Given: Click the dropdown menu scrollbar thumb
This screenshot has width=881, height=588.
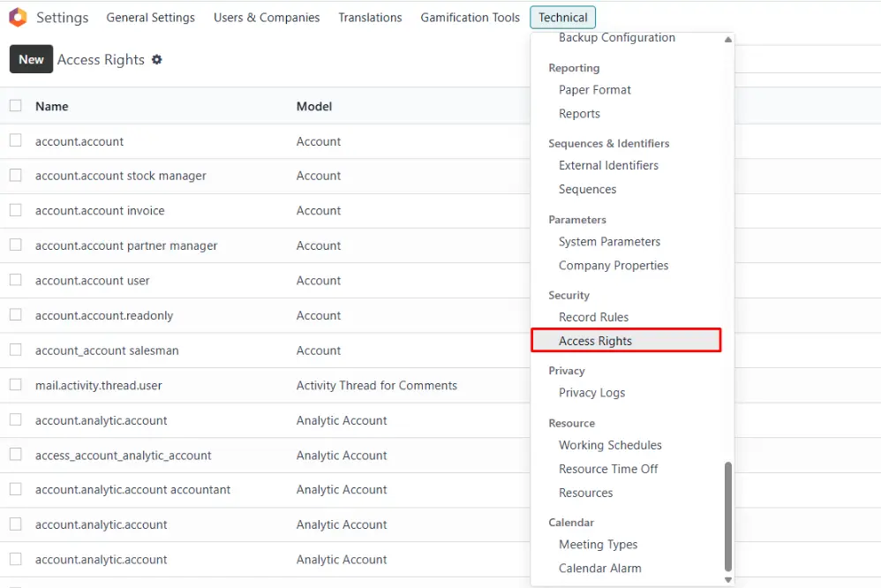Looking at the screenshot, I should (x=728, y=516).
